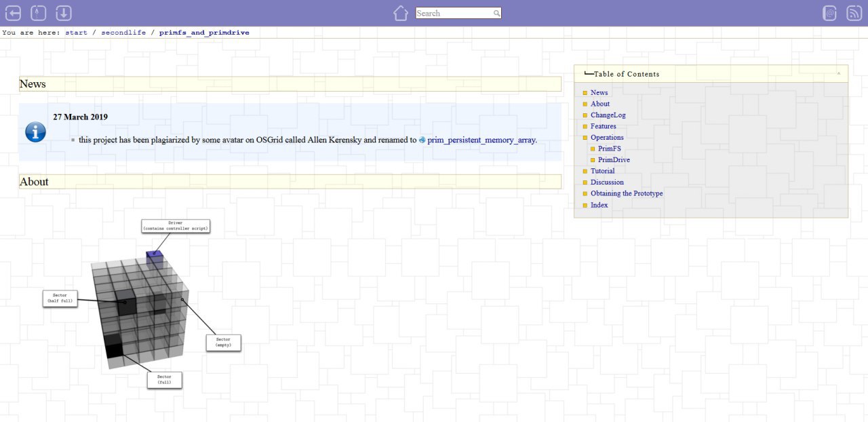Click the download arrow icon

tap(64, 13)
